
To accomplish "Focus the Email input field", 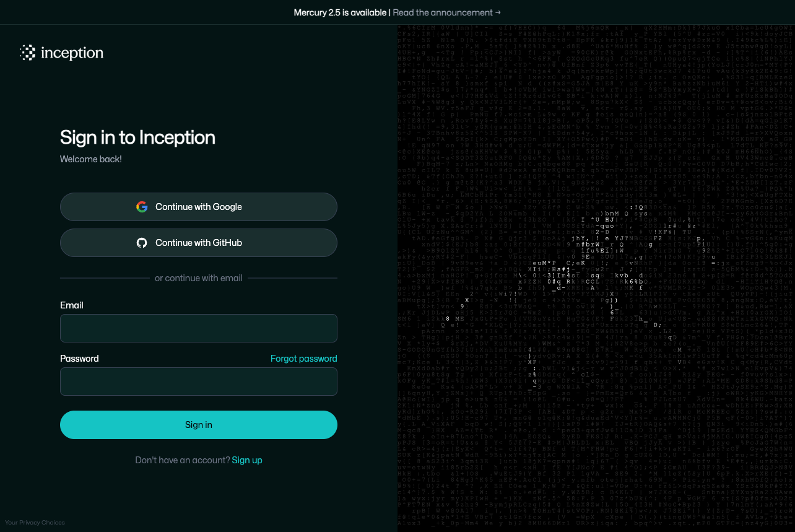I will 199,328.
